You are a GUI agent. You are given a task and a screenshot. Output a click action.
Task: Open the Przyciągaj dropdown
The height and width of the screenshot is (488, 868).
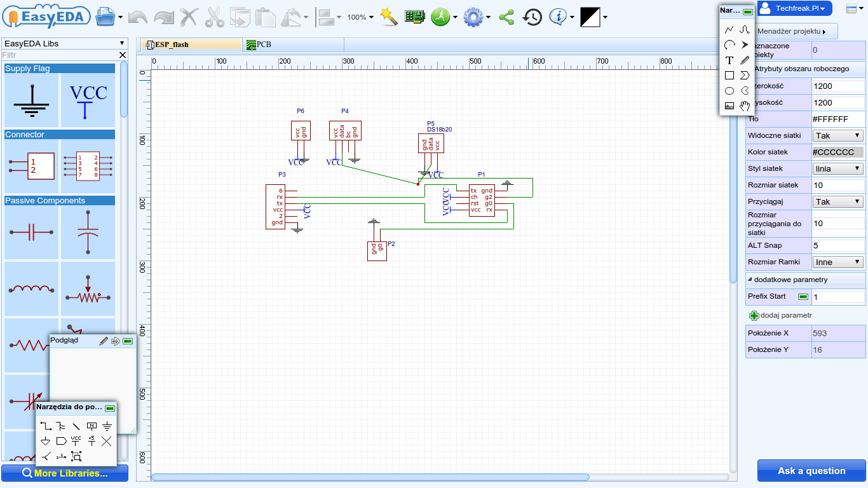tap(837, 201)
